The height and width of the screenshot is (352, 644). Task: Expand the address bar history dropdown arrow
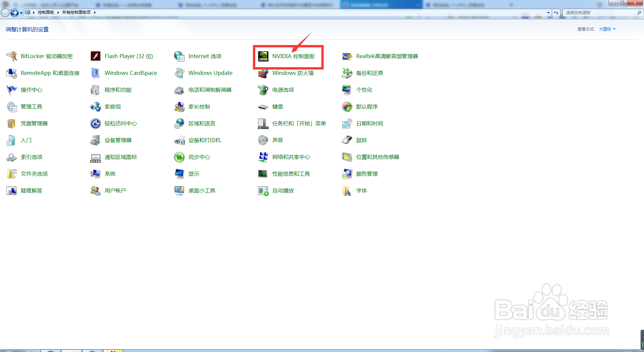point(548,12)
